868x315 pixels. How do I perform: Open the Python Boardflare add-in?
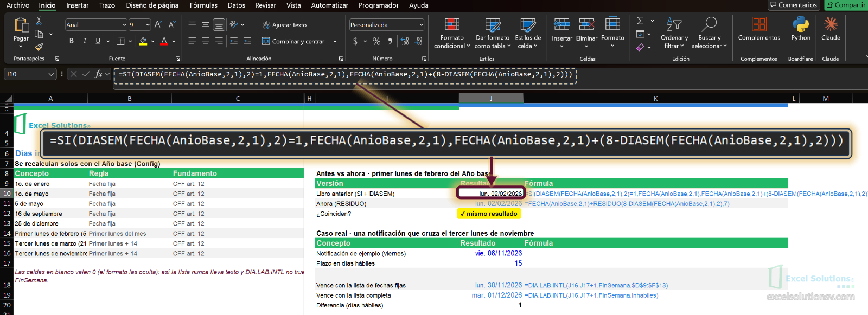pos(801,29)
